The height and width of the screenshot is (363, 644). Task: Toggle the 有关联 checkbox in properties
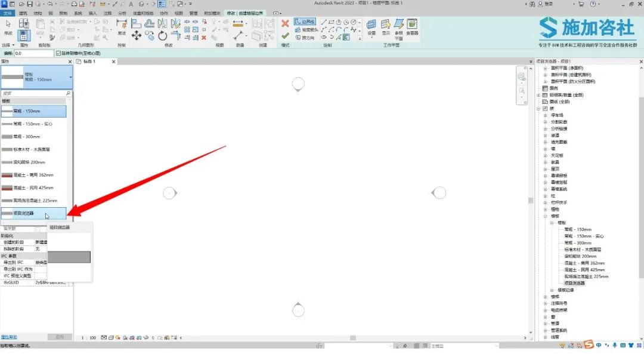pyautogui.click(x=38, y=229)
